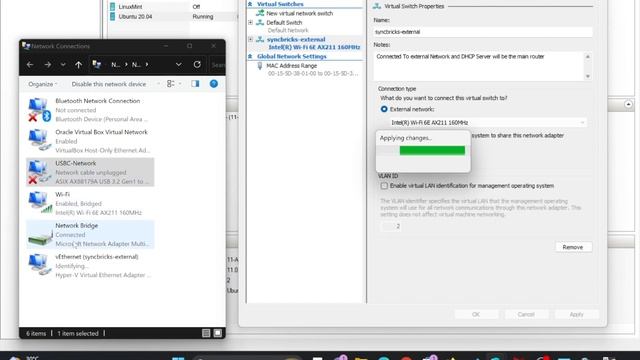Collapse the Virtual Switches section

250,4
